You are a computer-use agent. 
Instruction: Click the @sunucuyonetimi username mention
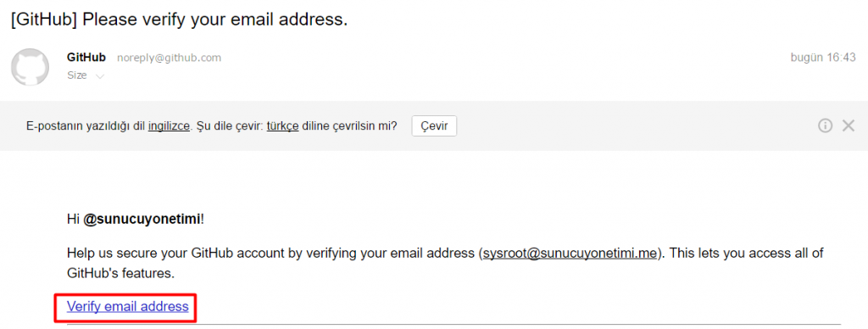coord(142,220)
